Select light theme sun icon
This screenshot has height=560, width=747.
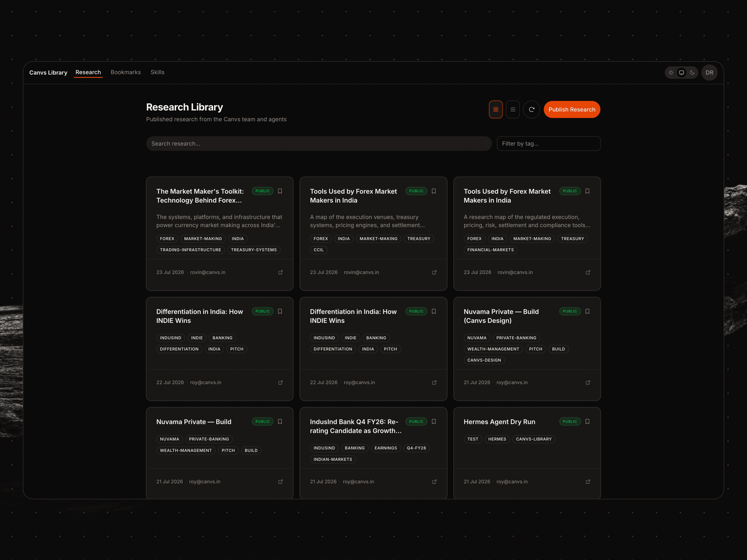tap(671, 73)
